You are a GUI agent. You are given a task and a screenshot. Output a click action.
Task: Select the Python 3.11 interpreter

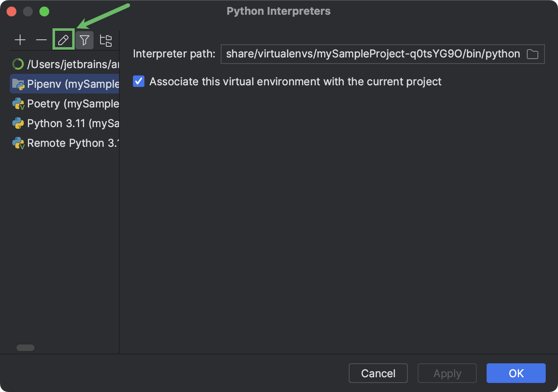click(66, 123)
